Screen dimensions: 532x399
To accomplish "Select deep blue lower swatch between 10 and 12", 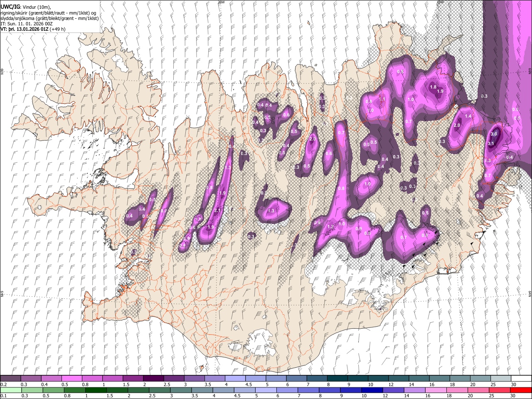I will (373, 390).
